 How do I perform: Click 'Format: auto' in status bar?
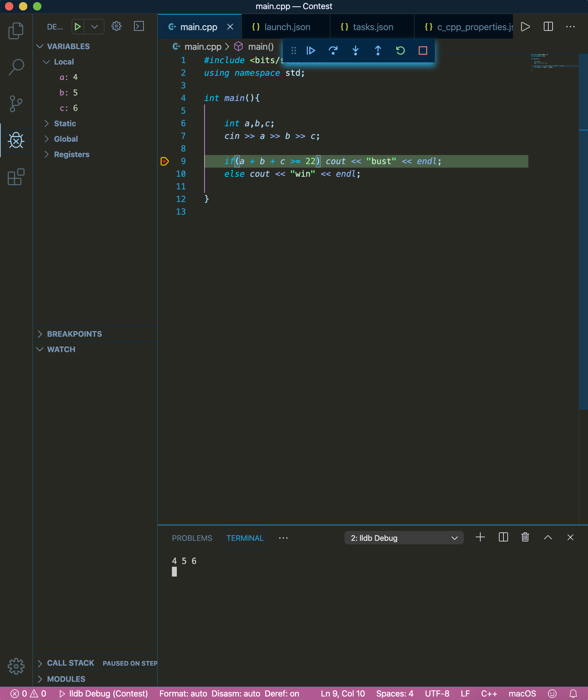click(x=183, y=694)
